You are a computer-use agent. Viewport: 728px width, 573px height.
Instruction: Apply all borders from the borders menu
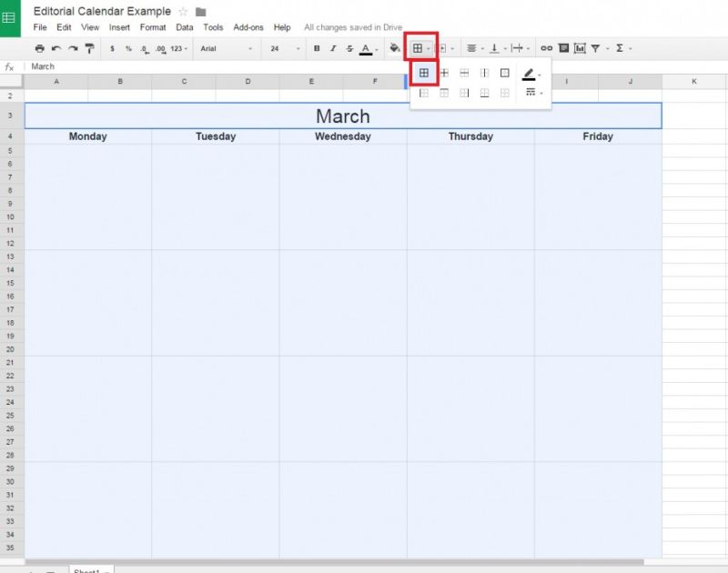tap(424, 73)
